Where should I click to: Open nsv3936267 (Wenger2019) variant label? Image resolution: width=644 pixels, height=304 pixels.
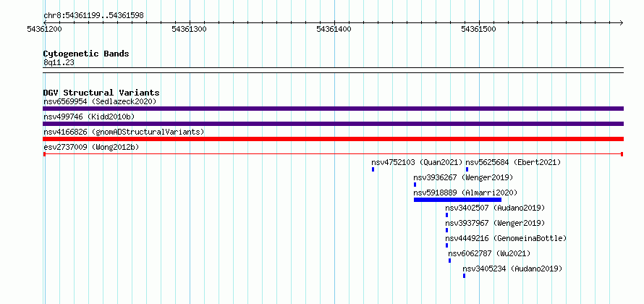pyautogui.click(x=463, y=177)
